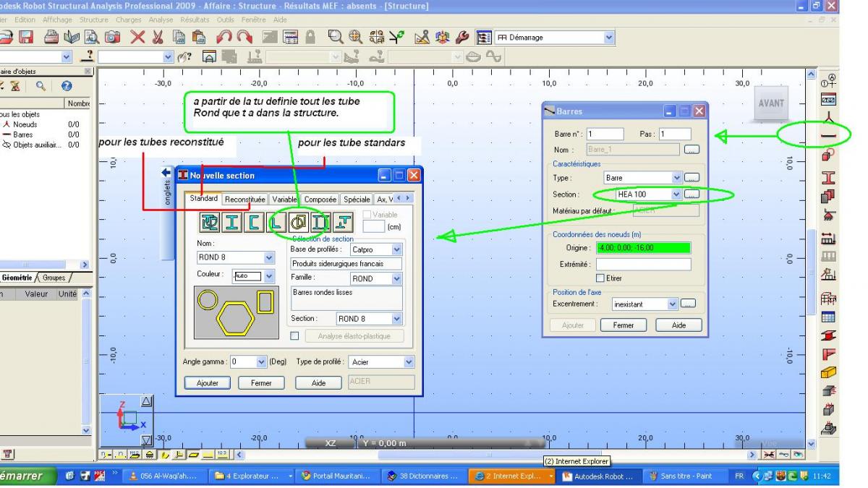Open the tables icon in right toolbar

(829, 317)
